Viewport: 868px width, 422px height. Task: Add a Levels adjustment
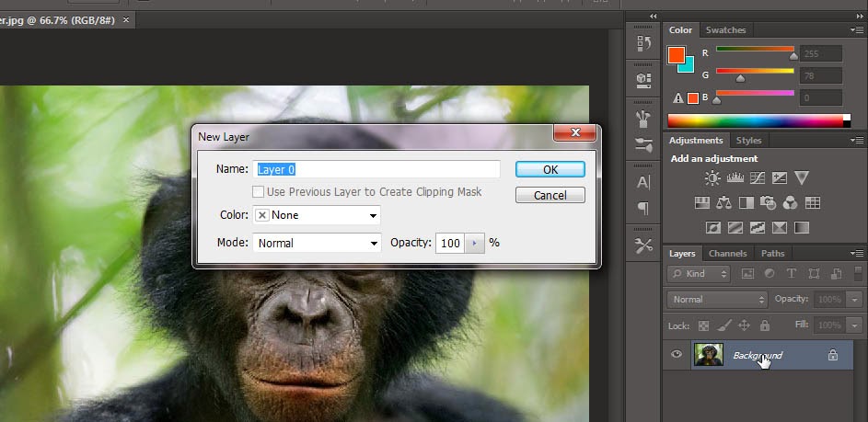(x=735, y=178)
